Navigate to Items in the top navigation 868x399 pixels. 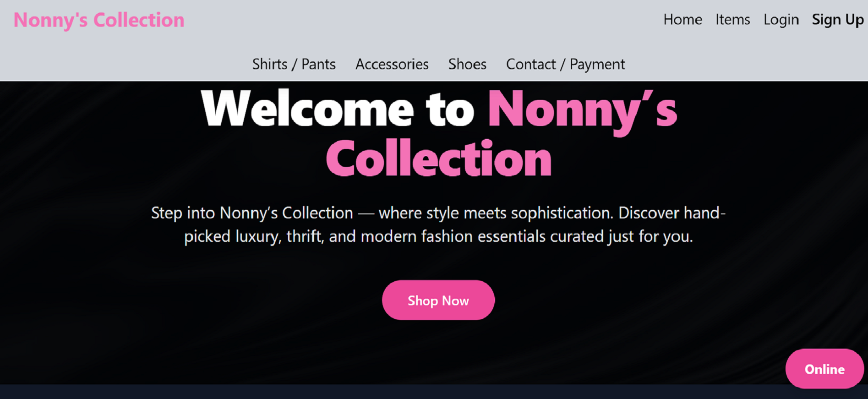[x=732, y=19]
